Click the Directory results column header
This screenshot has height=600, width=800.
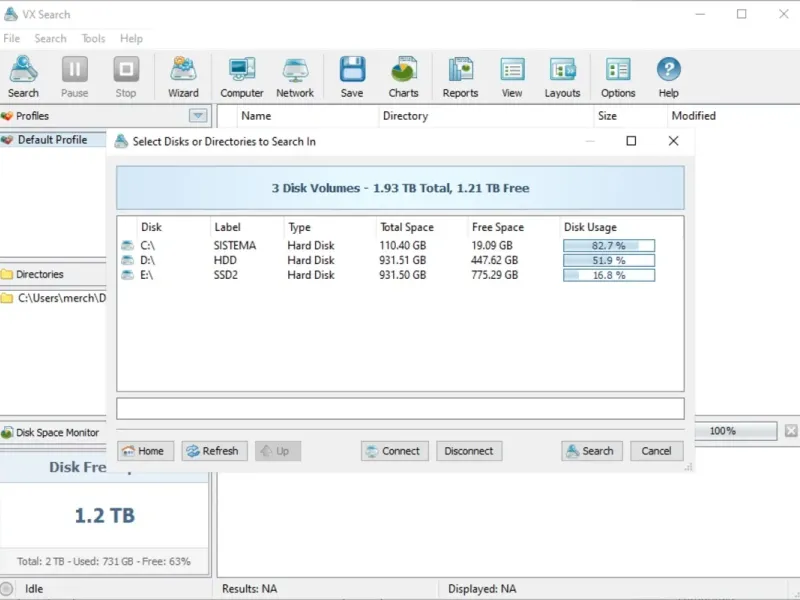click(486, 116)
